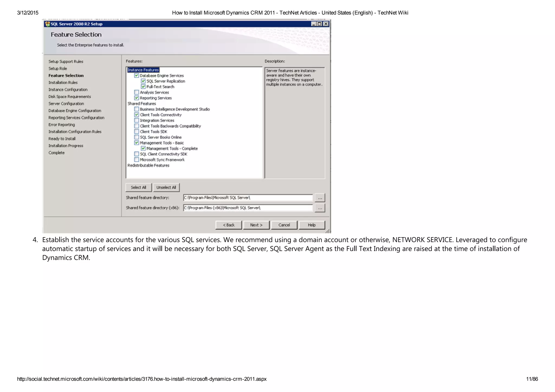Open setup Help
The height and width of the screenshot is (392, 555).
[312, 225]
